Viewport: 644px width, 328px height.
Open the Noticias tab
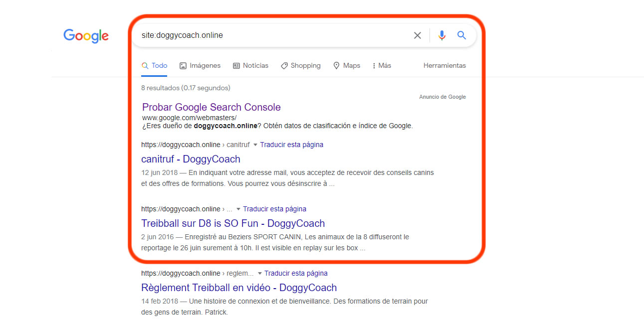(x=250, y=66)
